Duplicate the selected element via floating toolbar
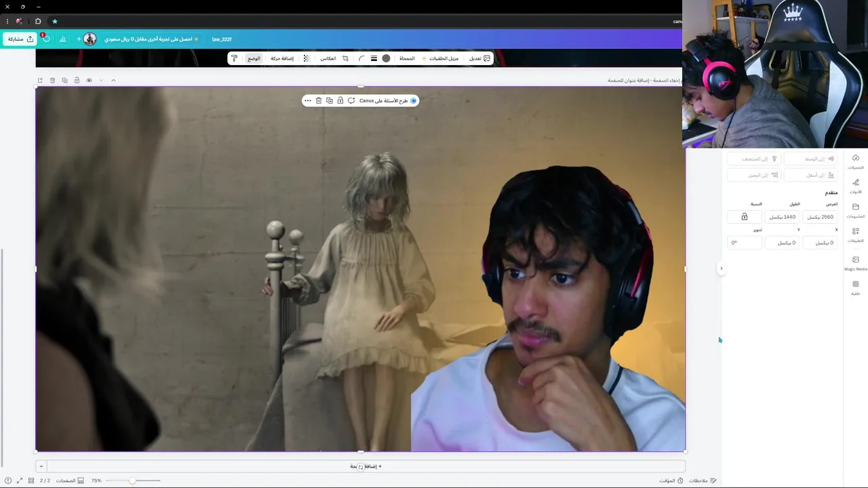Image resolution: width=868 pixels, height=488 pixels. pos(330,100)
